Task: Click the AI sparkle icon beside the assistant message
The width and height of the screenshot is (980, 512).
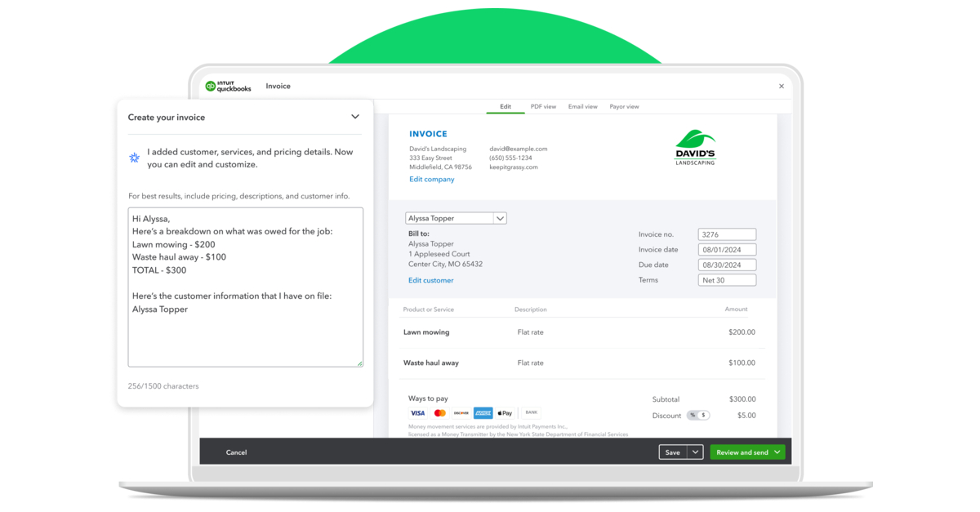Action: pos(134,158)
